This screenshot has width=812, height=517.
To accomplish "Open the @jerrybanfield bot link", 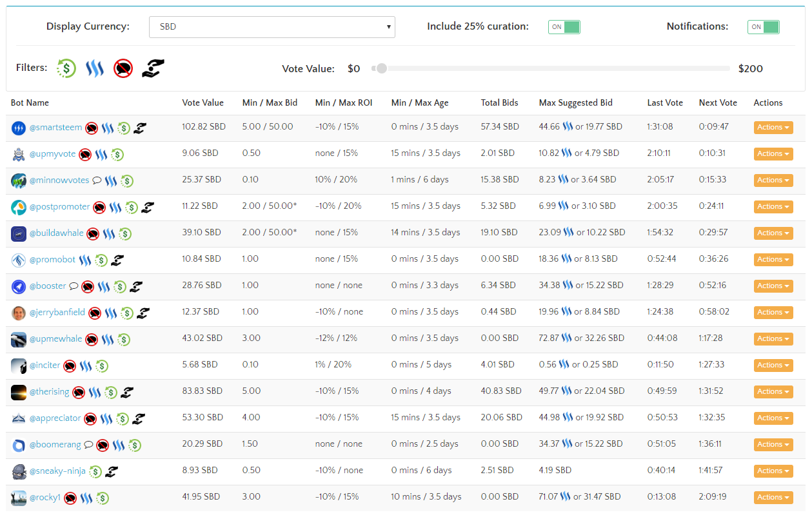I will point(57,313).
